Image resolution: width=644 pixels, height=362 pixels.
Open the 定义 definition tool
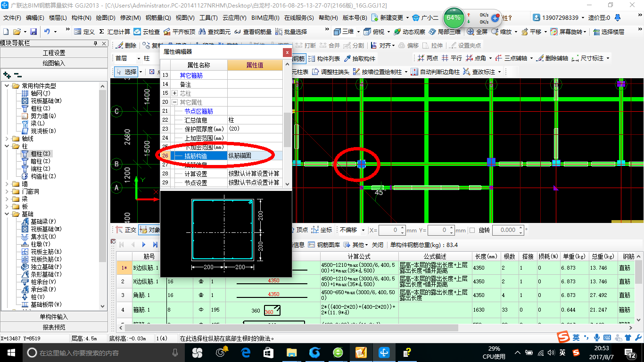(84, 32)
